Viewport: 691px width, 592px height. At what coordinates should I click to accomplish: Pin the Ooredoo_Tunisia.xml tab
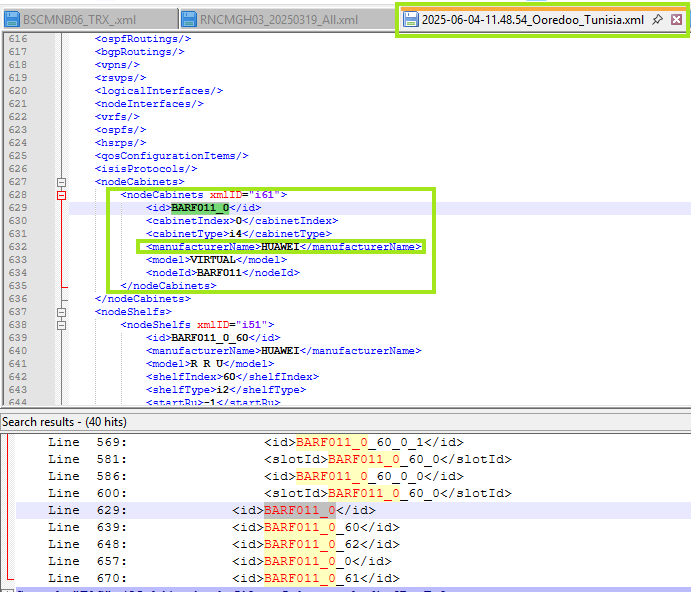[657, 19]
